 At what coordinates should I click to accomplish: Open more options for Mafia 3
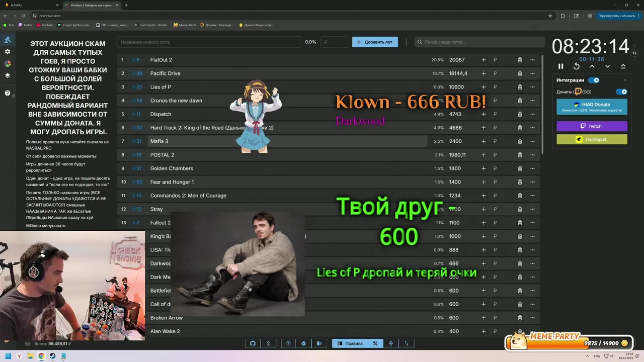pyautogui.click(x=532, y=141)
